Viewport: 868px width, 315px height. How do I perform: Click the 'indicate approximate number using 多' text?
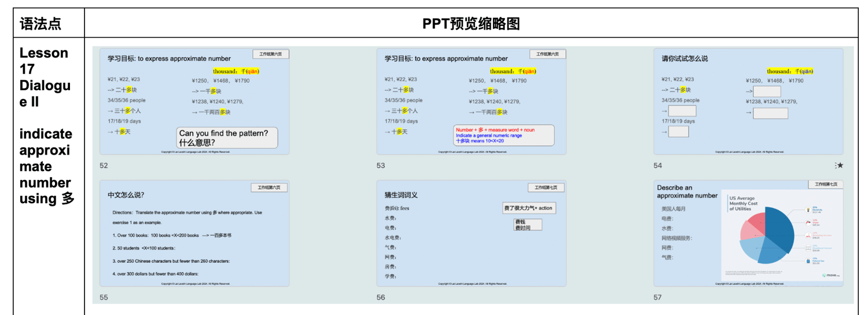click(x=47, y=166)
